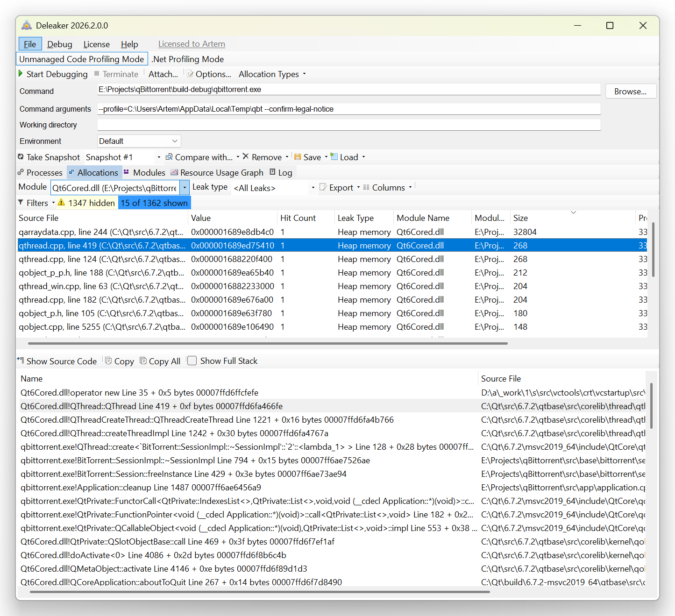675x616 pixels.
Task: Open the Export dropdown arrow
Action: point(358,187)
